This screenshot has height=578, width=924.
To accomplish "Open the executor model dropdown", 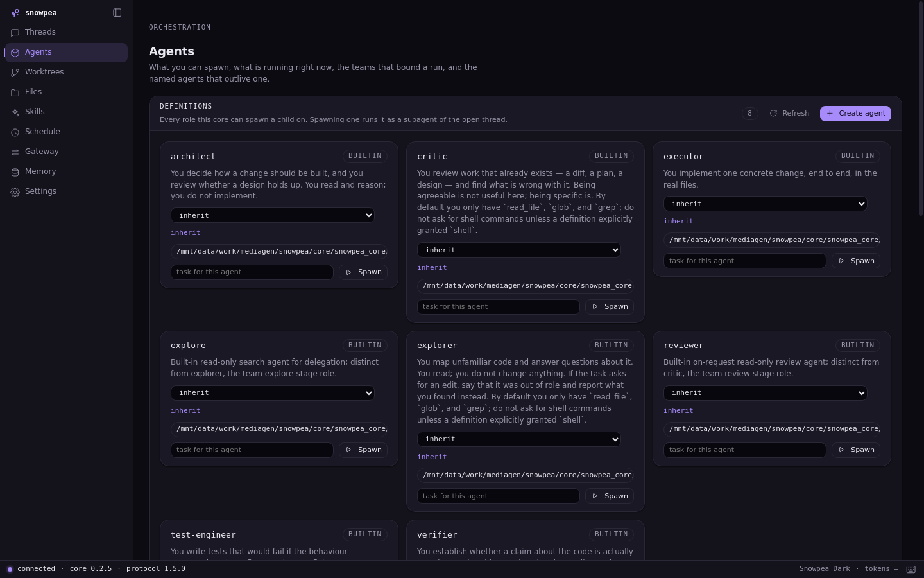I will 766,204.
